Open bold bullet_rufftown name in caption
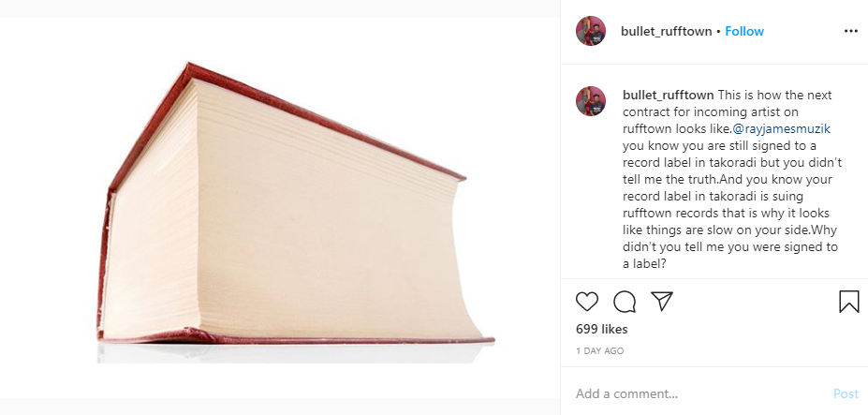The image size is (868, 415). pyautogui.click(x=669, y=96)
